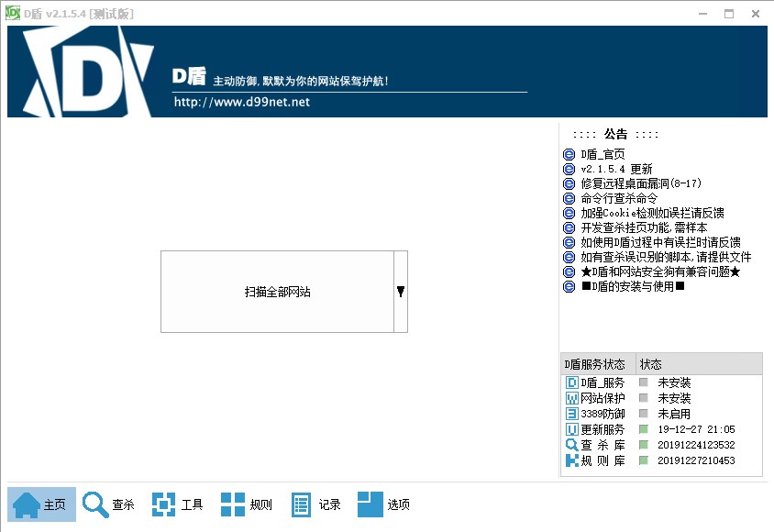774x532 pixels.
Task: Open 开发查杀挂页功能,需样本 link
Action: click(x=644, y=227)
